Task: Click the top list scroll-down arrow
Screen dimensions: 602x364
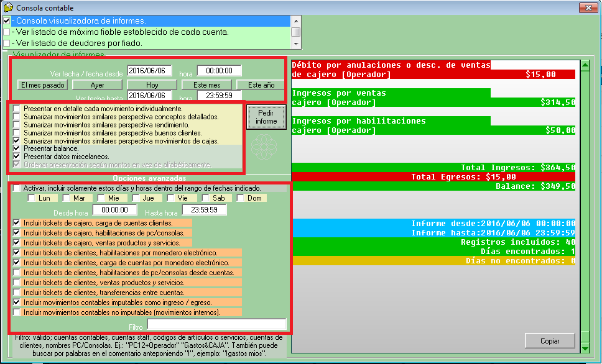Action: pos(295,43)
